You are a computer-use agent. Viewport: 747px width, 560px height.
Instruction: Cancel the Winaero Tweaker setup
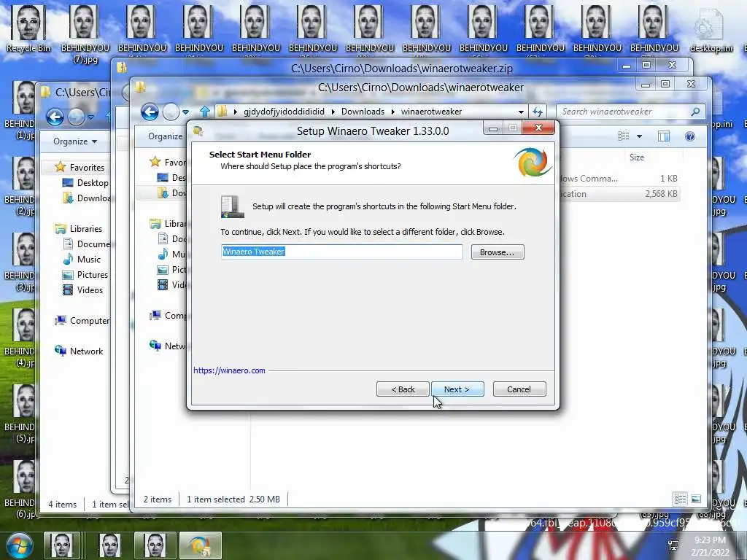coord(519,389)
